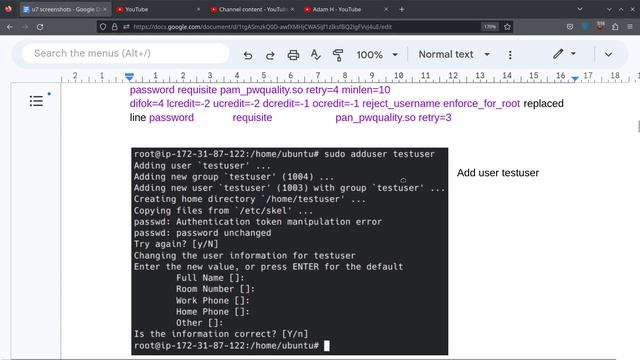This screenshot has width=640, height=360.
Task: Click the Search the menus field
Action: (125, 53)
